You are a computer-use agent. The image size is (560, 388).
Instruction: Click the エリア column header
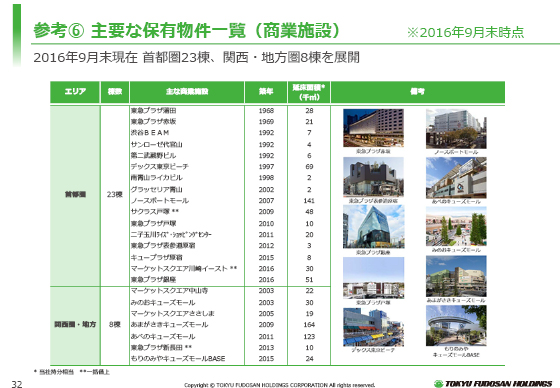coord(75,92)
